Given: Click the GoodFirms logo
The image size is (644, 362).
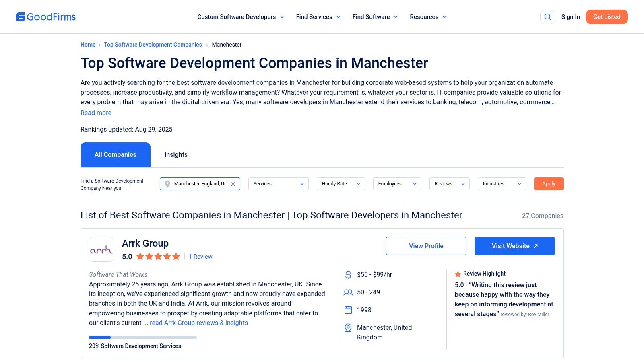Looking at the screenshot, I should click(x=45, y=17).
